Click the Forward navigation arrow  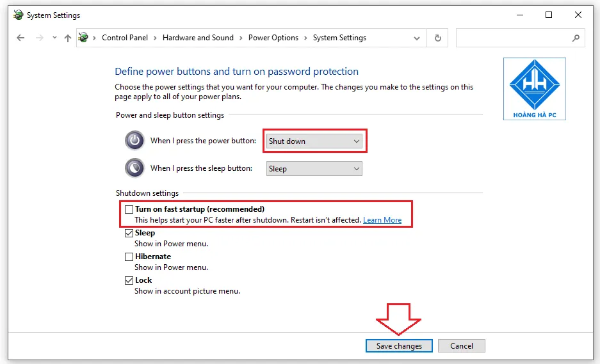point(38,38)
